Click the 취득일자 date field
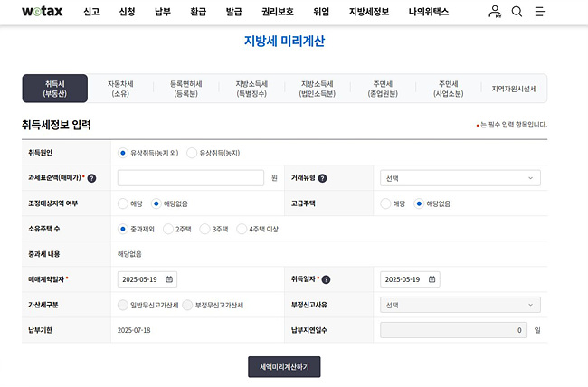The height and width of the screenshot is (387, 588). [x=410, y=279]
